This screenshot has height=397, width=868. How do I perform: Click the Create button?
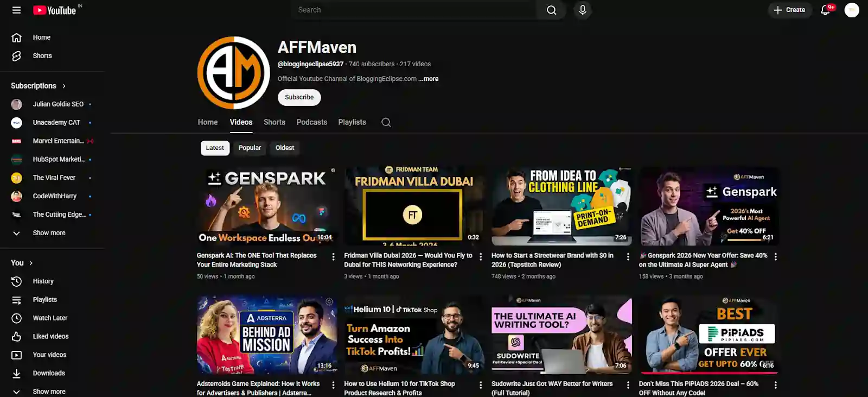click(789, 10)
